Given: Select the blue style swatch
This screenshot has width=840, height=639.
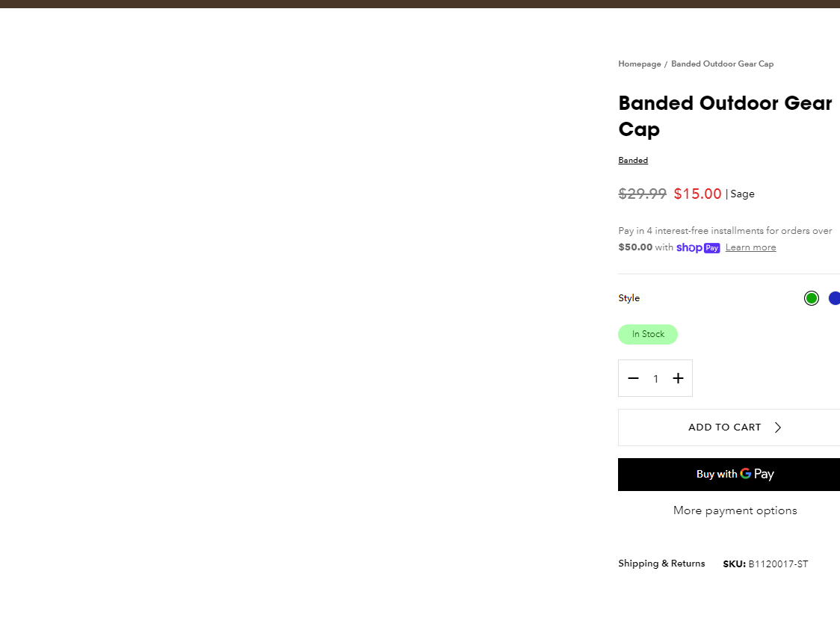Looking at the screenshot, I should pos(835,298).
